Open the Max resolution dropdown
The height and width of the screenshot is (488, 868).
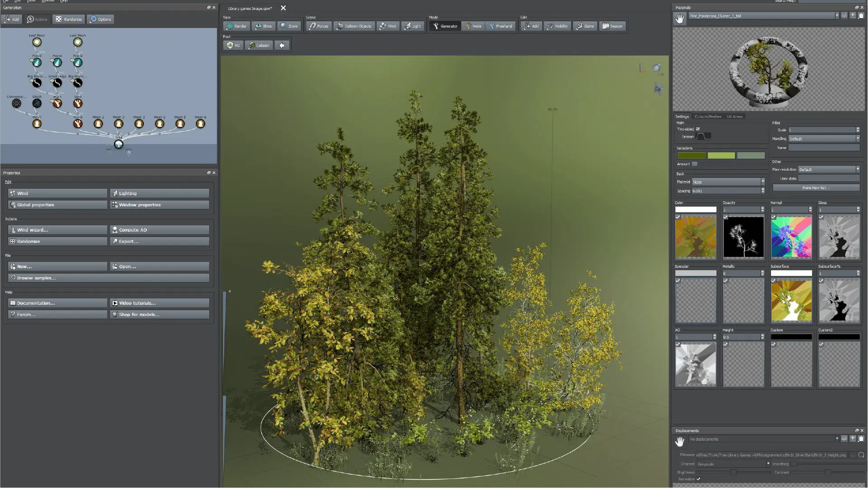[829, 170]
